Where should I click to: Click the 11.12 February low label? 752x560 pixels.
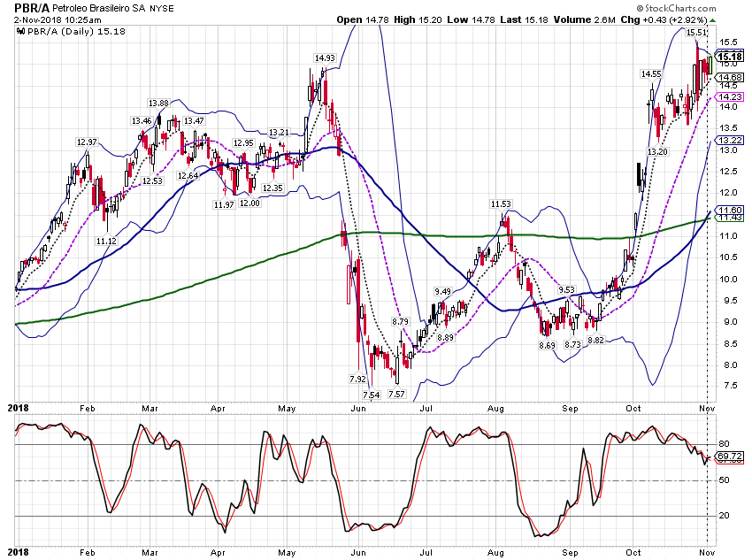click(x=106, y=242)
